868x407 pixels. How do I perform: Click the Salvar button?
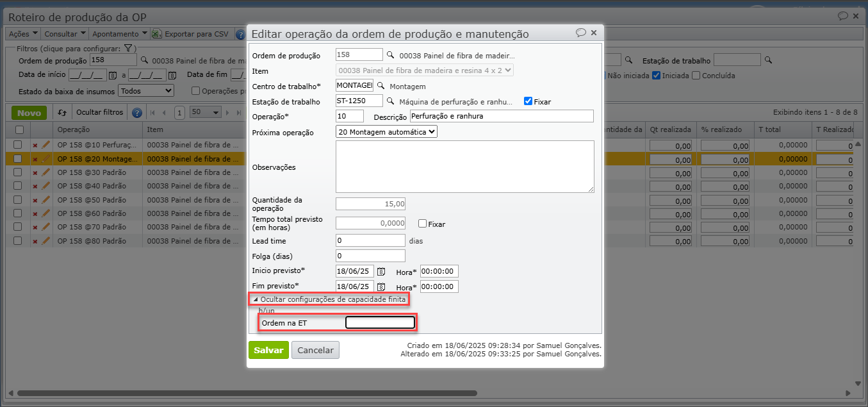[x=268, y=350]
